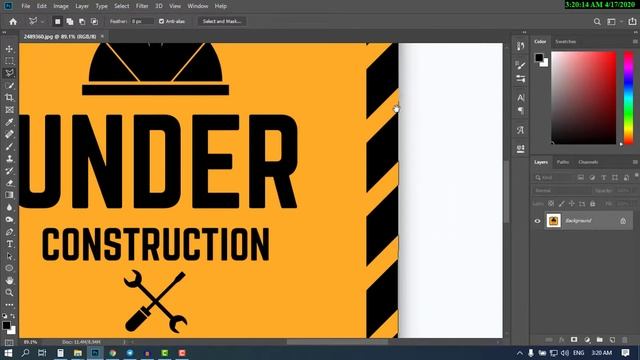The image size is (640, 360).
Task: Open the Glyphs panel icon
Action: point(520,130)
